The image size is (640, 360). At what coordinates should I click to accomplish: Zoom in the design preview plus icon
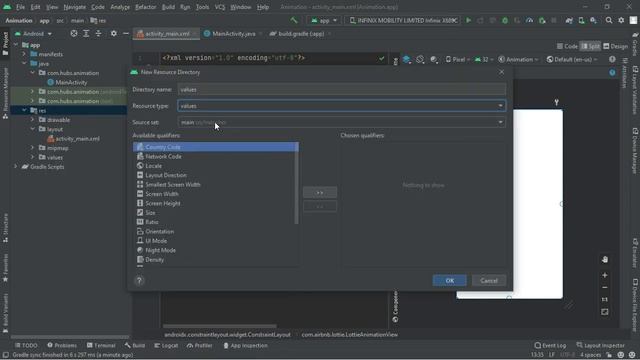[x=604, y=275]
